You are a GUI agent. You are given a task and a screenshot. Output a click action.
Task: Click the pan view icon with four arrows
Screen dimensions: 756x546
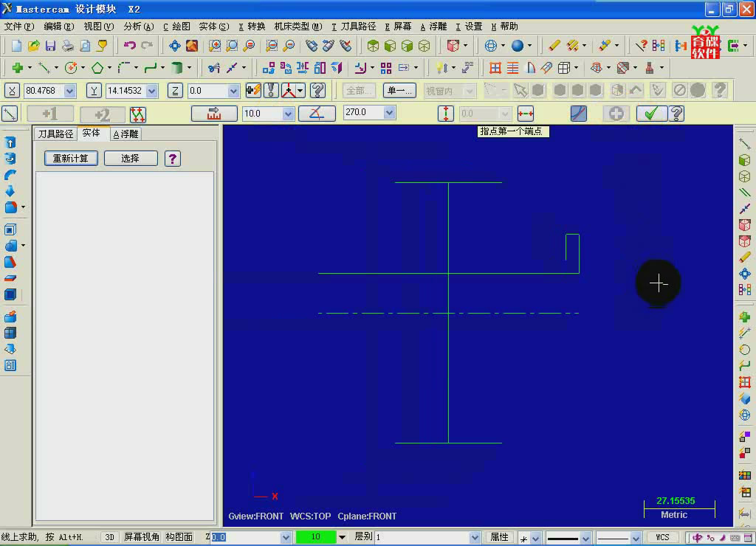[174, 46]
